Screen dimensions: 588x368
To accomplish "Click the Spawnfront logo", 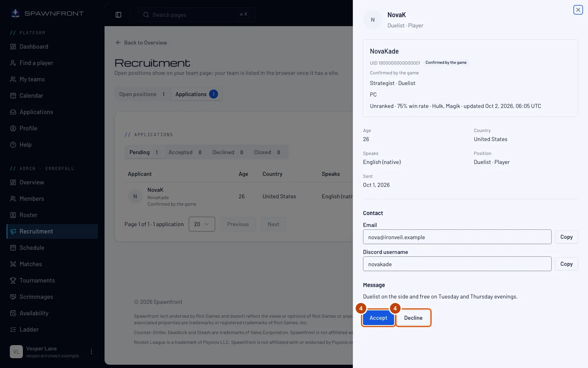I will point(47,13).
